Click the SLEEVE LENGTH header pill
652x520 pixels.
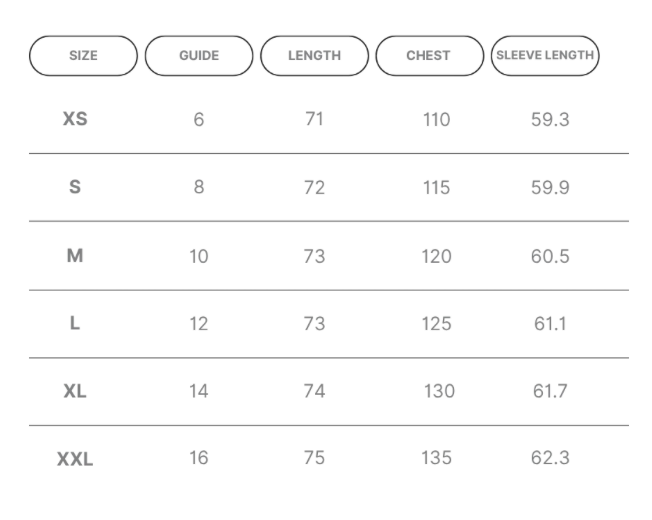(x=545, y=56)
